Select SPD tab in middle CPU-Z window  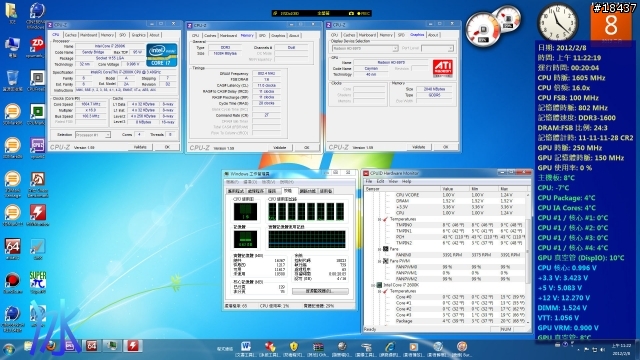262,36
